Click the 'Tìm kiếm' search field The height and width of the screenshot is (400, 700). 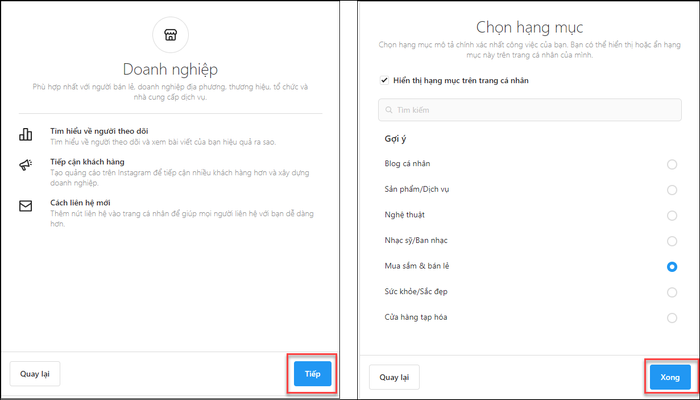529,110
